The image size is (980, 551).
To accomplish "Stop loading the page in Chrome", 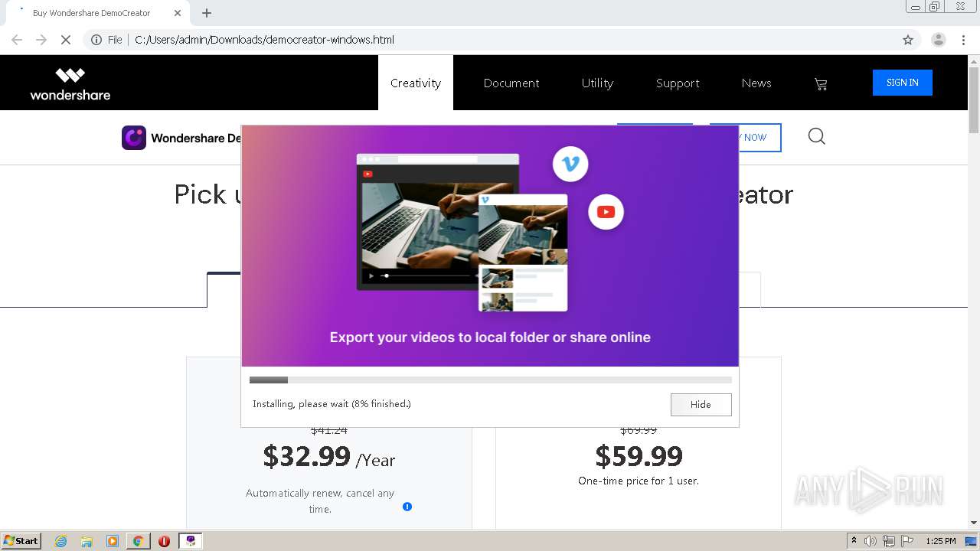I will pos(66,40).
